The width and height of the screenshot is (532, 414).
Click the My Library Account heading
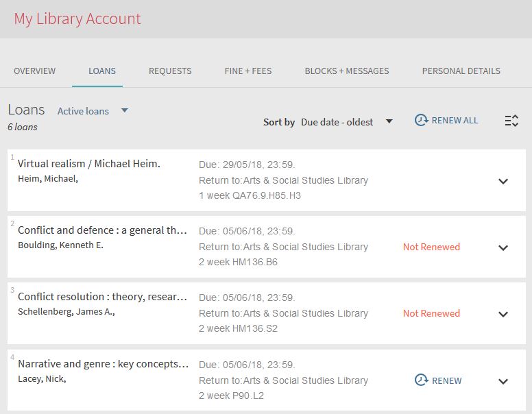click(77, 19)
